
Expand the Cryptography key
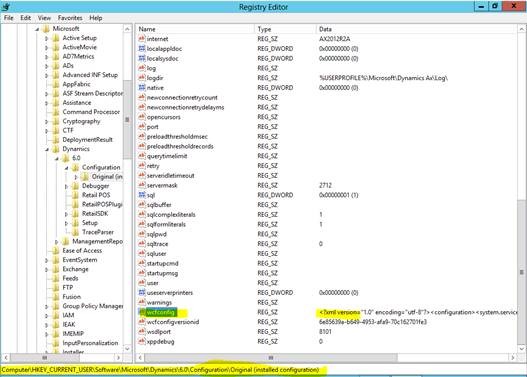coord(46,122)
